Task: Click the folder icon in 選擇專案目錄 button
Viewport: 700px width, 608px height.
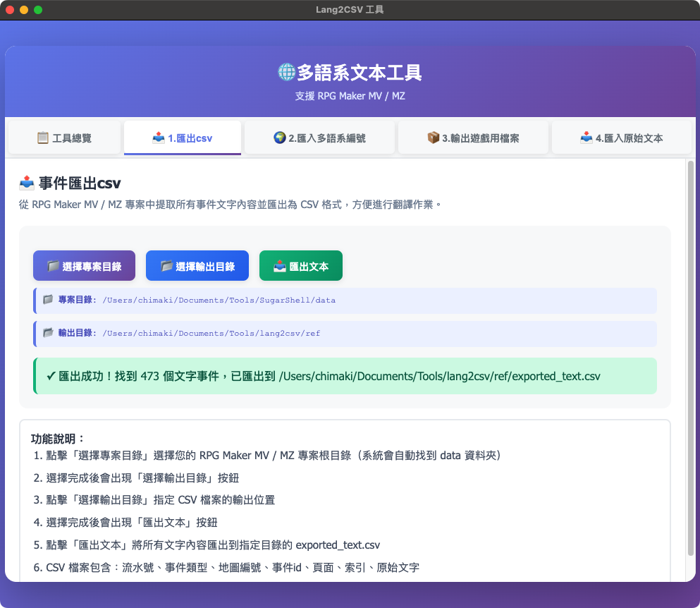Action: (53, 266)
